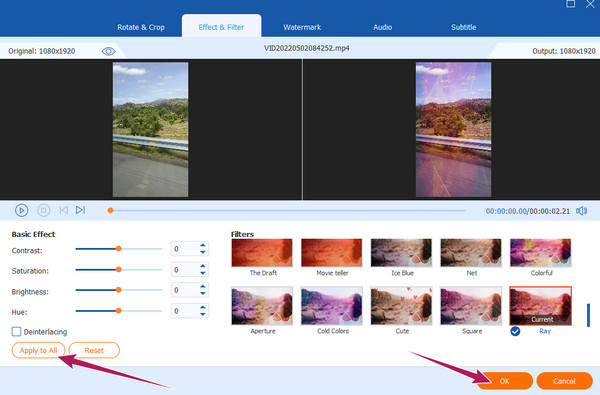Click the Brightness slider handle
The width and height of the screenshot is (600, 395).
pyautogui.click(x=119, y=290)
